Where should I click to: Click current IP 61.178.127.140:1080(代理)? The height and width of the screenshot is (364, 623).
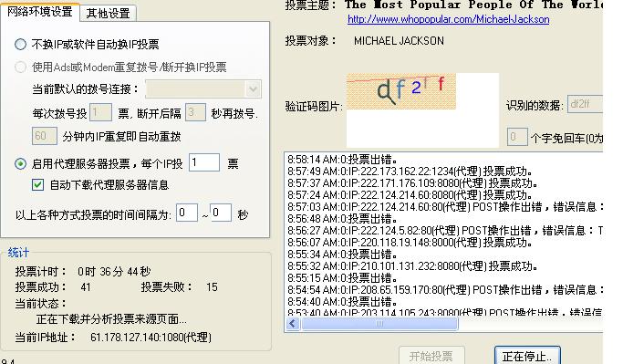point(151,338)
